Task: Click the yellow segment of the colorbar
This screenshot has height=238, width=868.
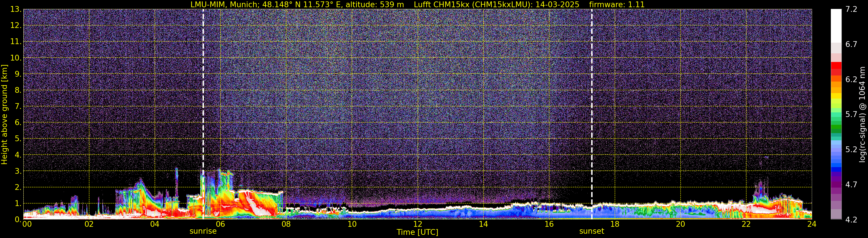Action: [836, 96]
